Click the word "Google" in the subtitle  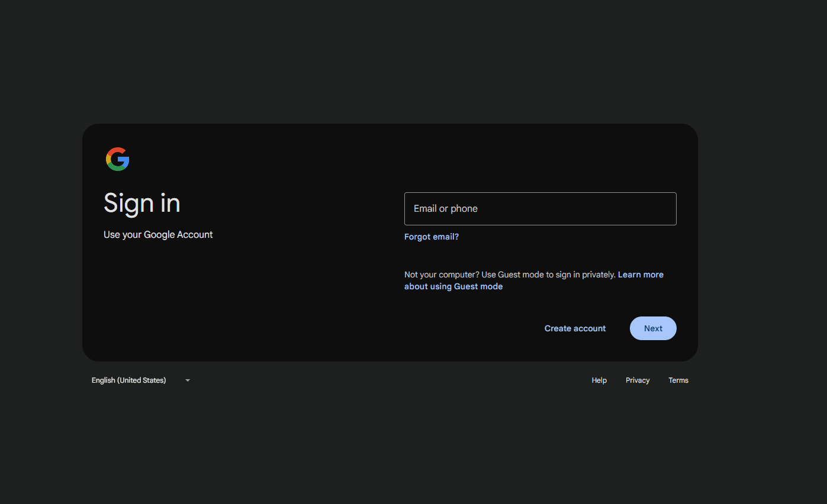159,235
